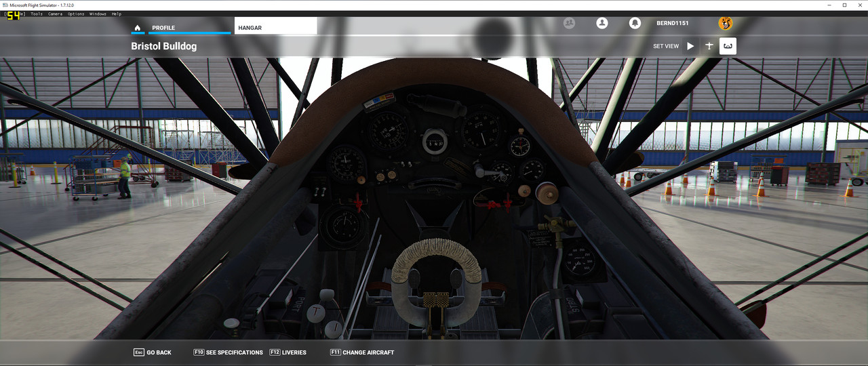Go back with the Esc button
The image size is (868, 366).
pyautogui.click(x=152, y=352)
